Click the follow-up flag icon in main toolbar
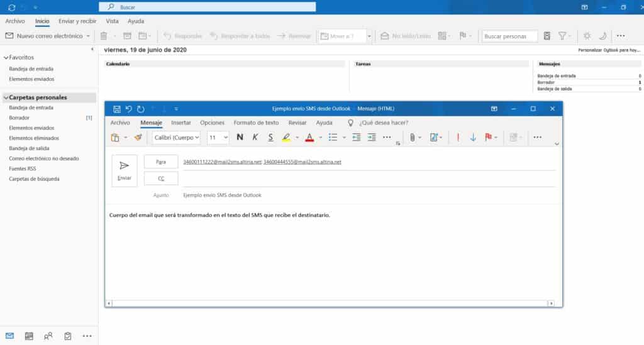Image resolution: width=644 pixels, height=345 pixels. click(463, 36)
